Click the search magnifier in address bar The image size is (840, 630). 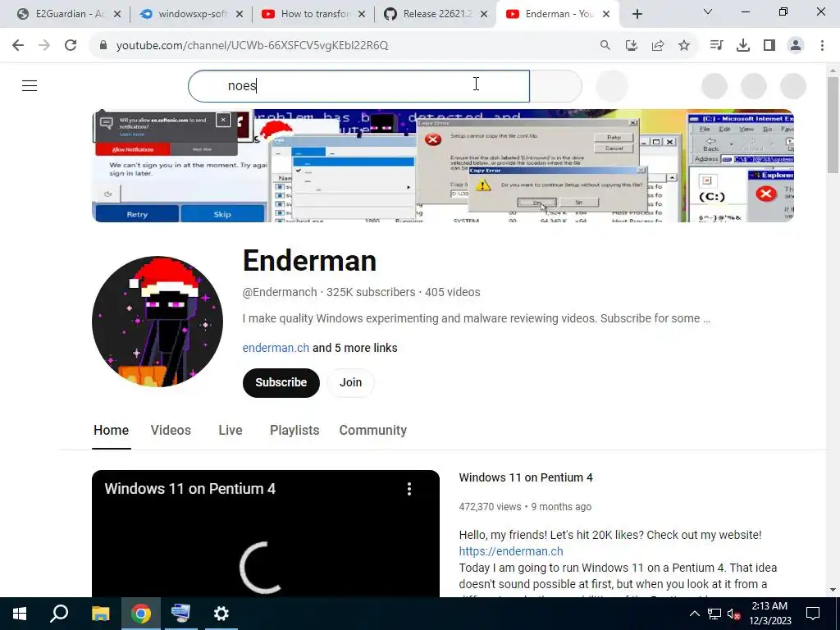click(605, 45)
